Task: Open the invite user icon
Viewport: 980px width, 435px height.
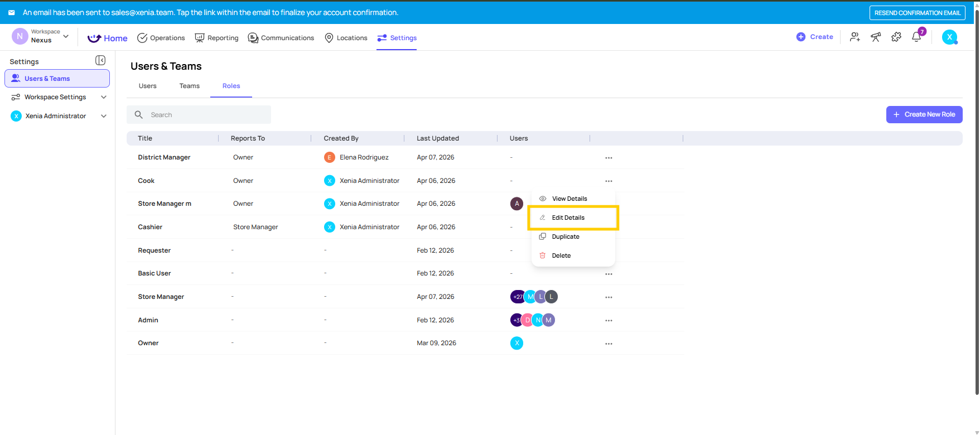Action: pos(855,37)
